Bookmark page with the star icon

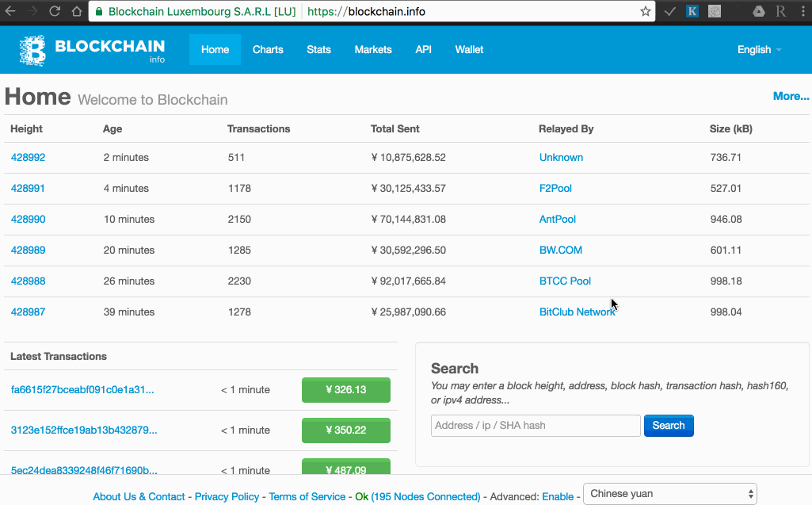[646, 11]
